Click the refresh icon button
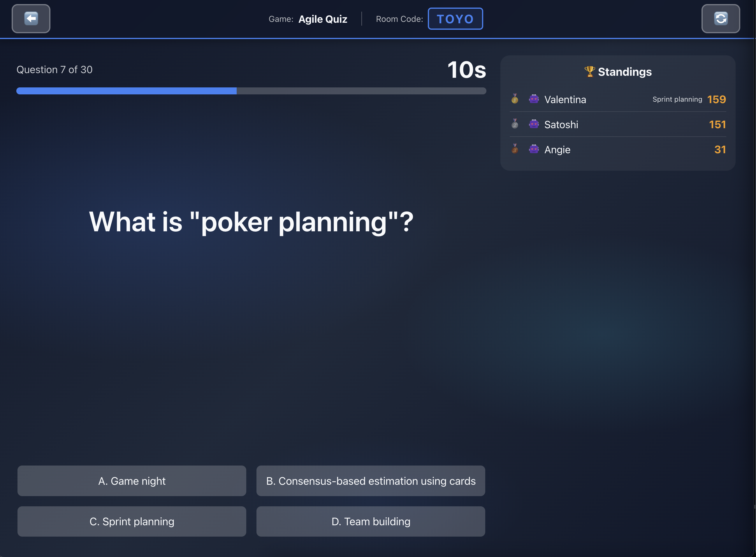This screenshot has width=756, height=557. click(x=720, y=19)
